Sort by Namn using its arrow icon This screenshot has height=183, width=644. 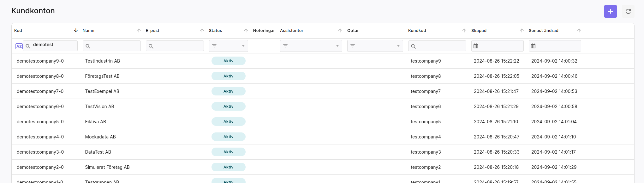(139, 30)
